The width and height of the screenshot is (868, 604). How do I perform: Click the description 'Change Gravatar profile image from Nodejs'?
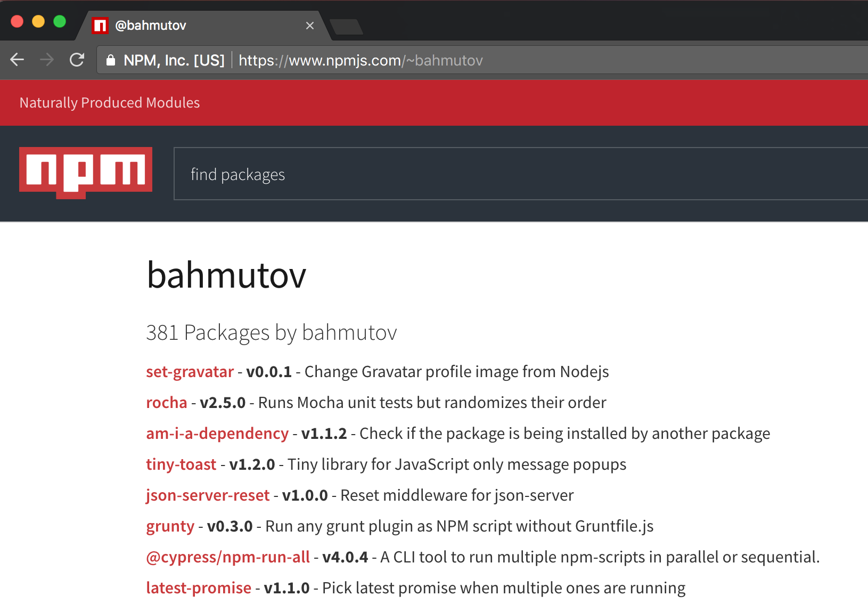pyautogui.click(x=457, y=372)
